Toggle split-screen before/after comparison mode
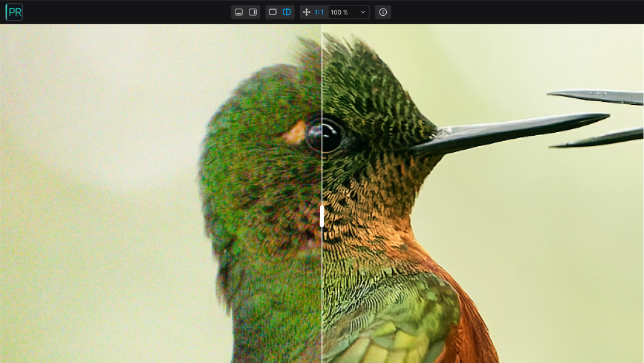Image resolution: width=644 pixels, height=363 pixels. (286, 12)
